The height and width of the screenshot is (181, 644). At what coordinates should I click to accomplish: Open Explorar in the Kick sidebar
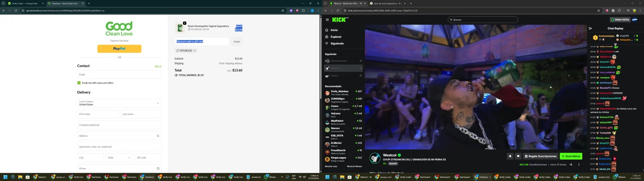click(x=334, y=37)
